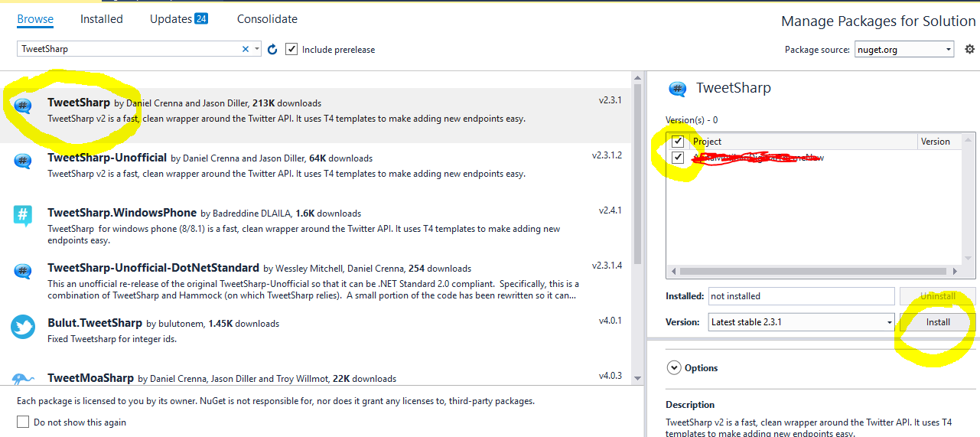The height and width of the screenshot is (437, 980).
Task: Select the TweetSharp-Unofficial package icon
Action: (23, 161)
